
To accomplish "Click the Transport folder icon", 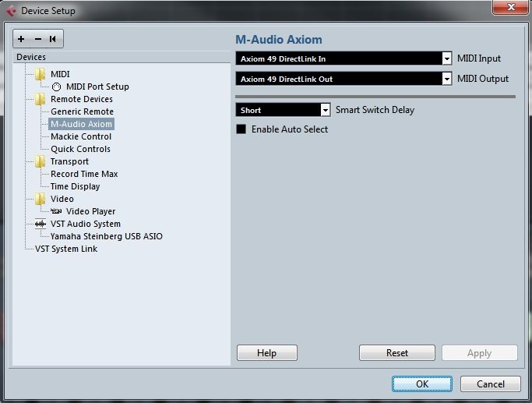I will coord(41,161).
